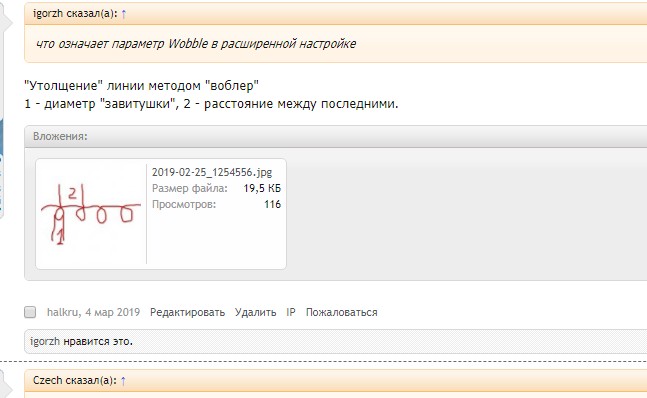Click the igorzh сказал(а) quote header
647x398 pixels.
pos(75,14)
